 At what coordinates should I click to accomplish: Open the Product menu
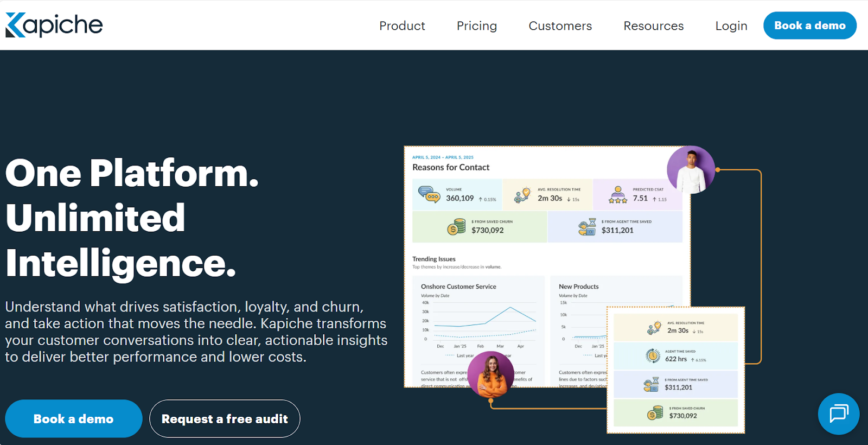tap(402, 26)
